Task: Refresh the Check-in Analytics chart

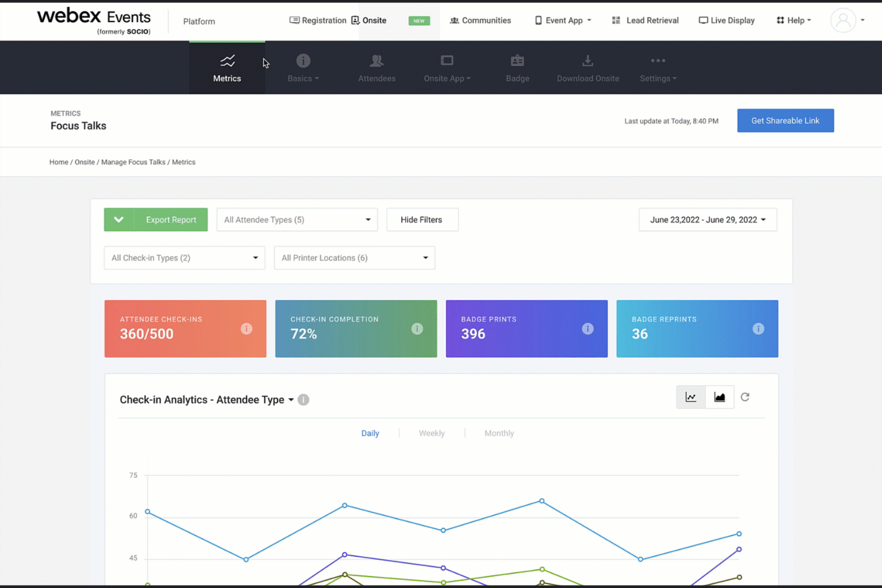Action: coord(745,397)
